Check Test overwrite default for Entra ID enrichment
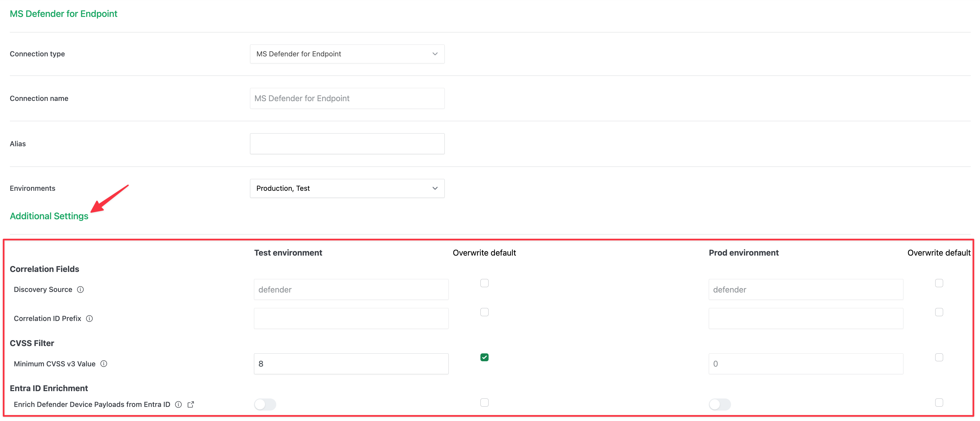The image size is (980, 421). 484,403
